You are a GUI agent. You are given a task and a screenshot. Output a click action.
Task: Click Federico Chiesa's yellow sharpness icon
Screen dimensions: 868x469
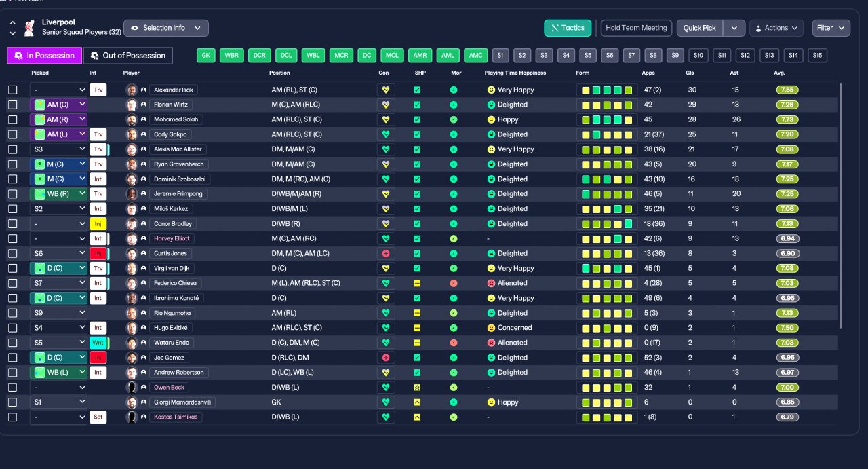pos(418,283)
